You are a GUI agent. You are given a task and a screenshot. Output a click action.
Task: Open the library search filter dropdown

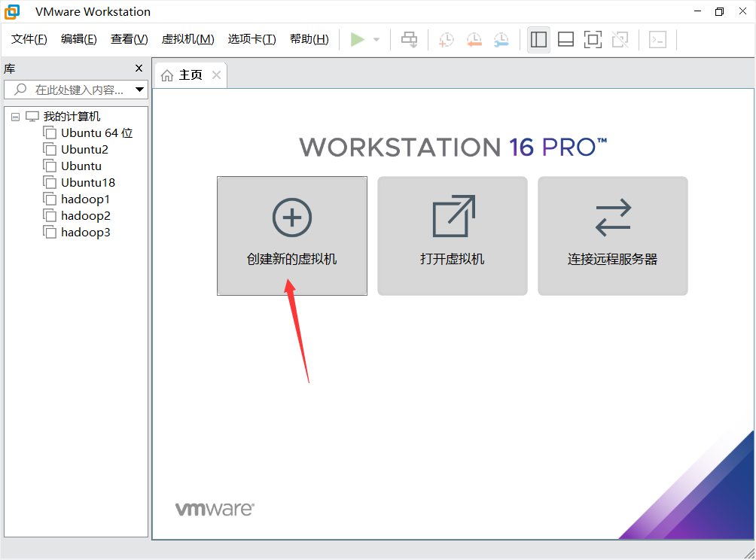[x=140, y=90]
